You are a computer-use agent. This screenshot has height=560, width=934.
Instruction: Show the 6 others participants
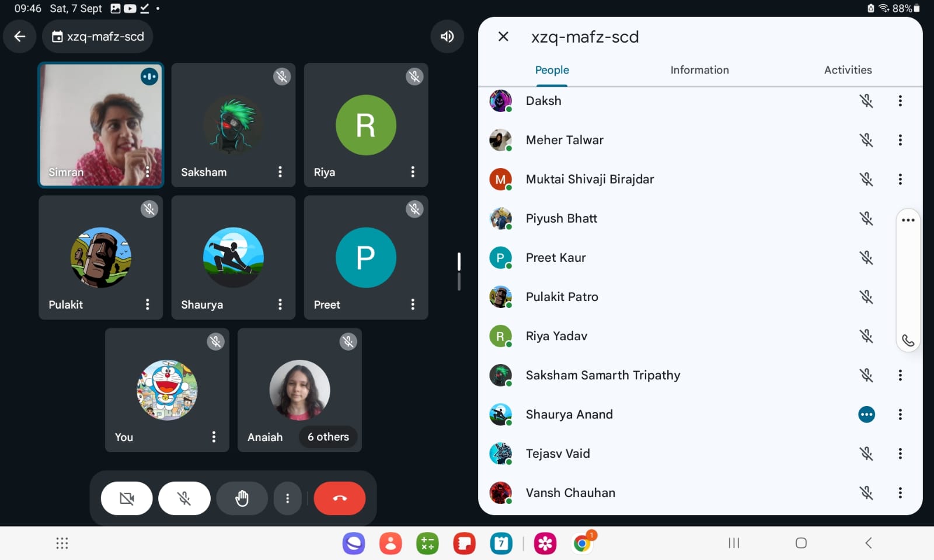[x=328, y=436]
